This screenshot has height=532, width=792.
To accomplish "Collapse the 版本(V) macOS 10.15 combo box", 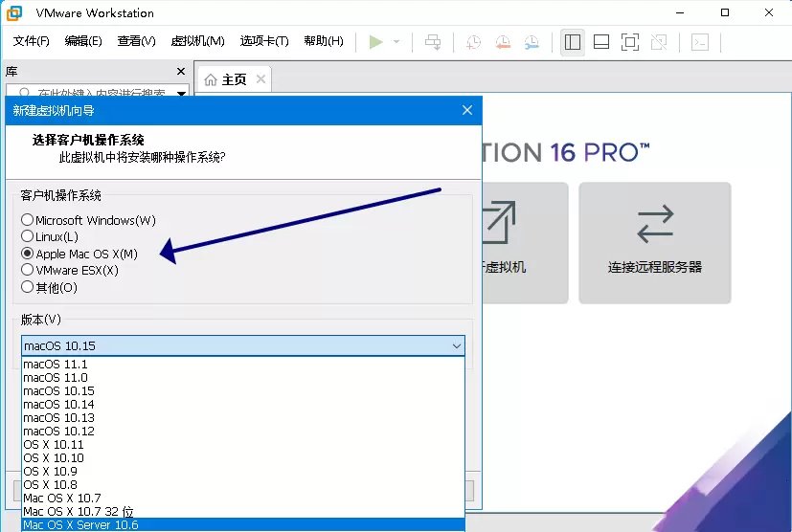I will [243, 345].
